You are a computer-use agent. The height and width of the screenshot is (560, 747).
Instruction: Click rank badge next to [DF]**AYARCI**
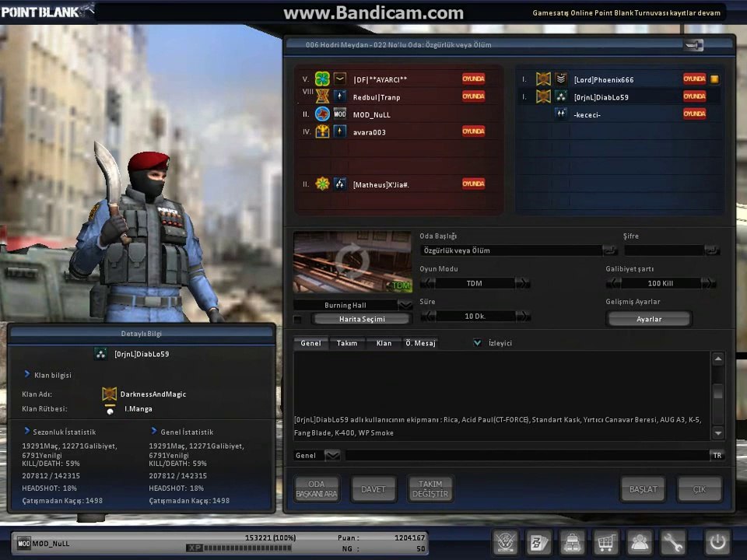(340, 79)
